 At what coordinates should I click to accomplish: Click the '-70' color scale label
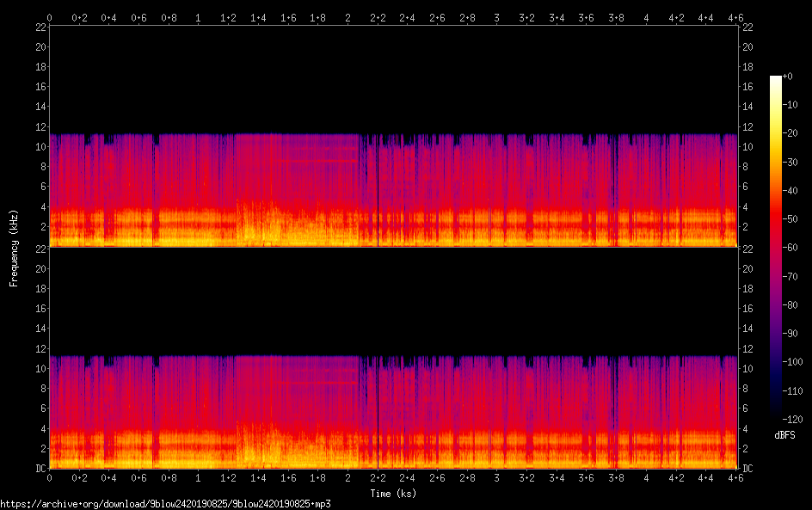(790, 276)
